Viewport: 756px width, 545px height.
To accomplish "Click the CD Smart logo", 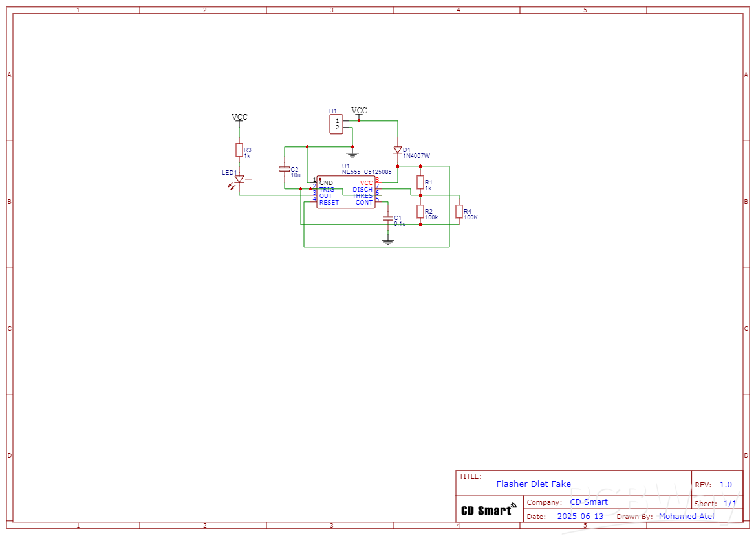I will [x=488, y=509].
